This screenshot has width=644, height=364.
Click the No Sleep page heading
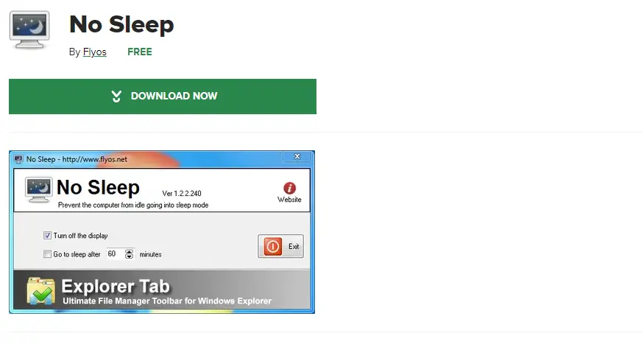tap(121, 24)
